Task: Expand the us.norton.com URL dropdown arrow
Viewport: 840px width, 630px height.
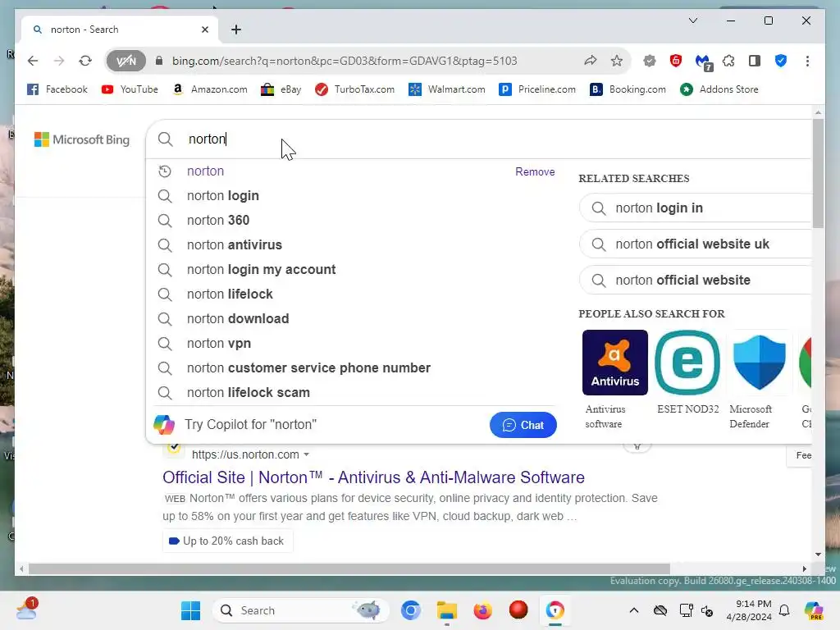Action: coord(307,454)
